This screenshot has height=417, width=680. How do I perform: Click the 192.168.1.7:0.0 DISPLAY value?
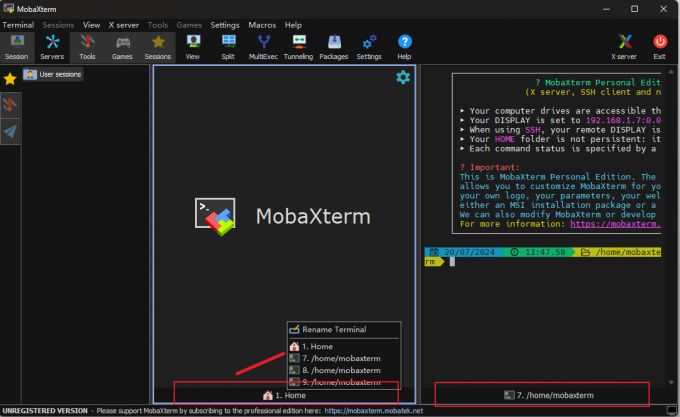(x=623, y=121)
